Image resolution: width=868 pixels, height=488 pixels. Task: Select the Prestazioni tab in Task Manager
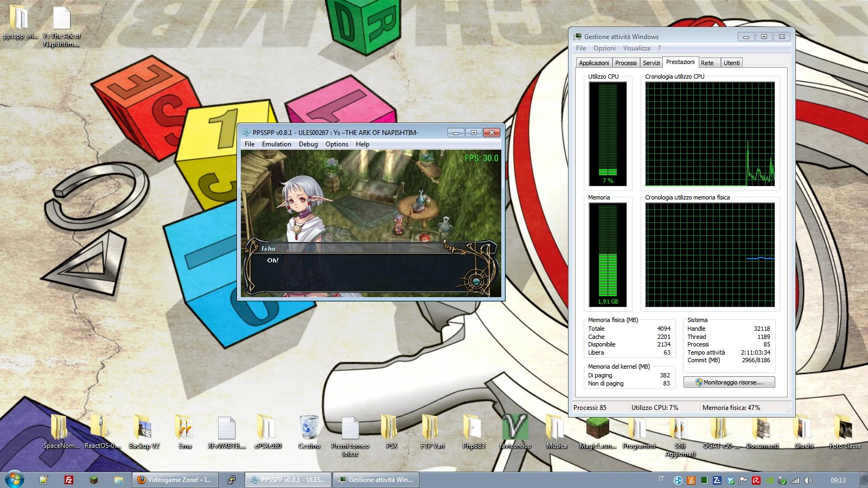click(680, 62)
